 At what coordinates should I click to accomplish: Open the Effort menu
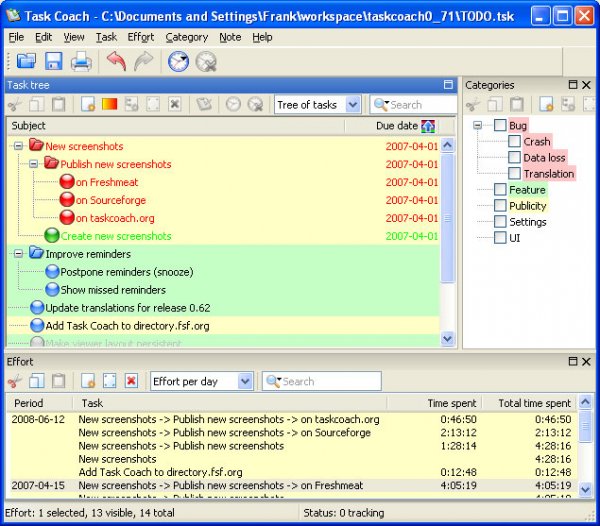(140, 37)
